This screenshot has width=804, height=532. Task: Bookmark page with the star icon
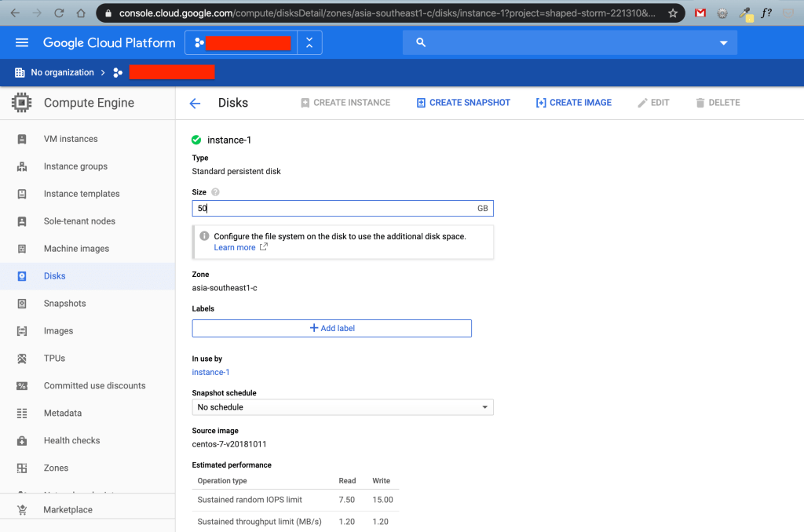673,13
